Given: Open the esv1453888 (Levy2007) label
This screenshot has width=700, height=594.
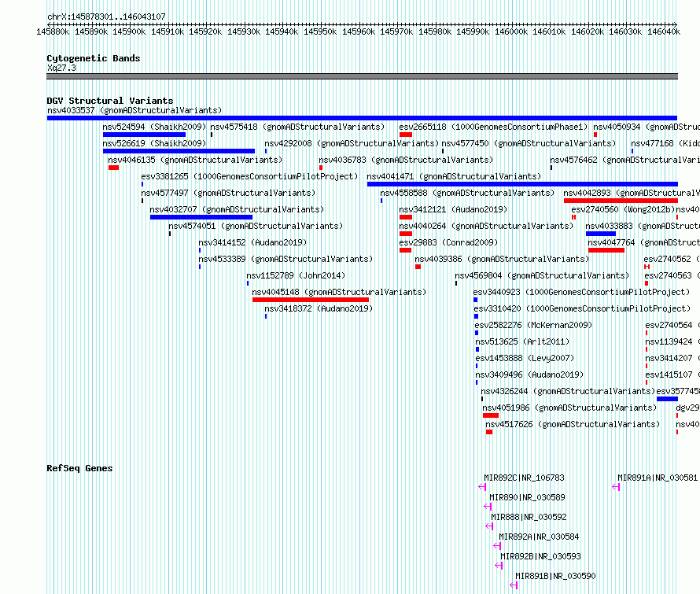Looking at the screenshot, I should click(525, 358).
